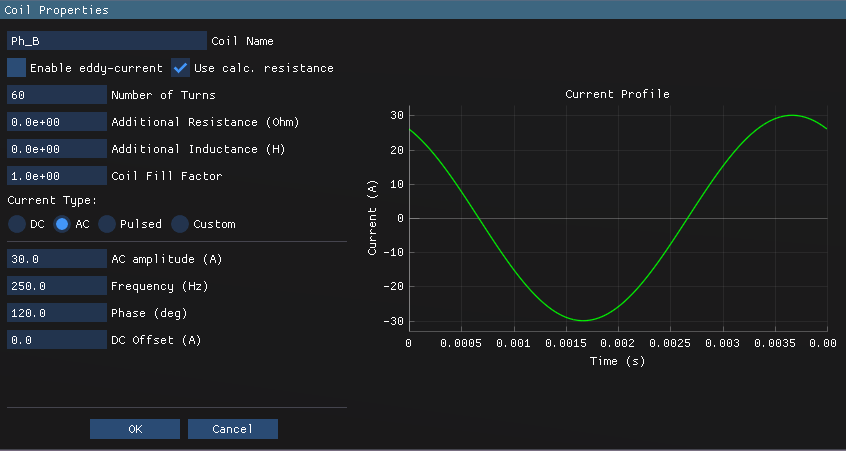Edit the Frequency (Hz) field
The width and height of the screenshot is (846, 451).
click(56, 286)
